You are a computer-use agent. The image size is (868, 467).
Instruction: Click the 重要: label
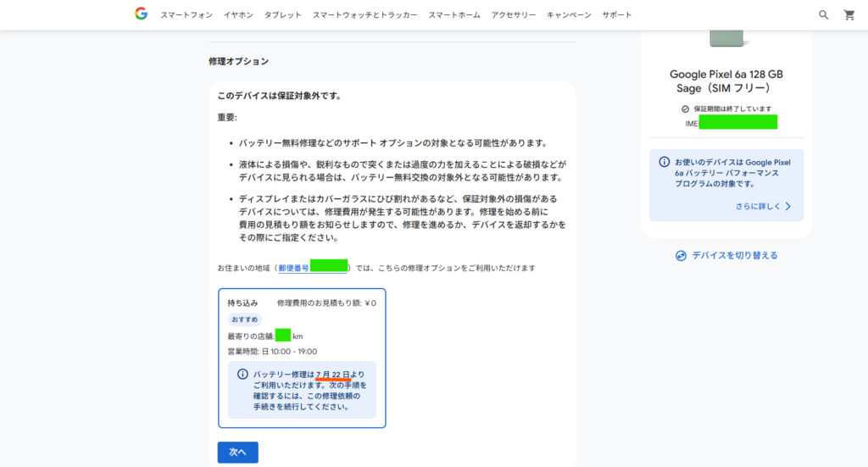coord(227,117)
